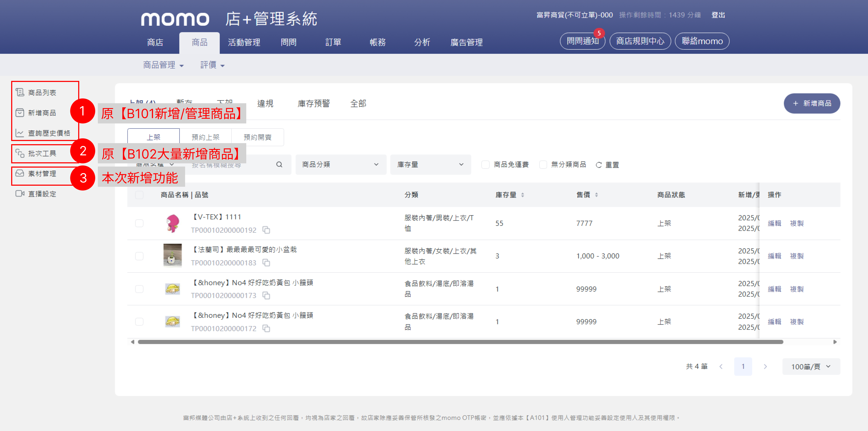Expand 評價 submenu dropdown
868x431 pixels.
coord(212,65)
